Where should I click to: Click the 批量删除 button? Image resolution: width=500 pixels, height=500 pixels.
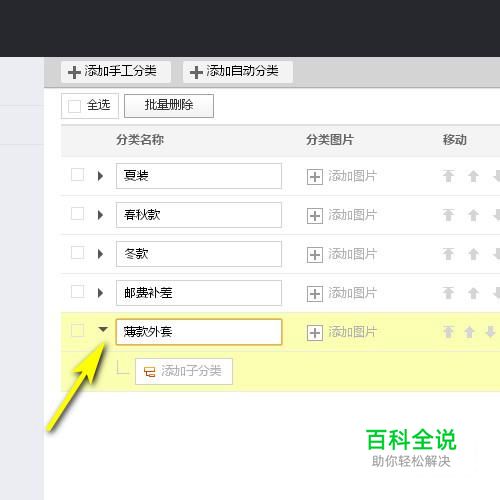169,106
